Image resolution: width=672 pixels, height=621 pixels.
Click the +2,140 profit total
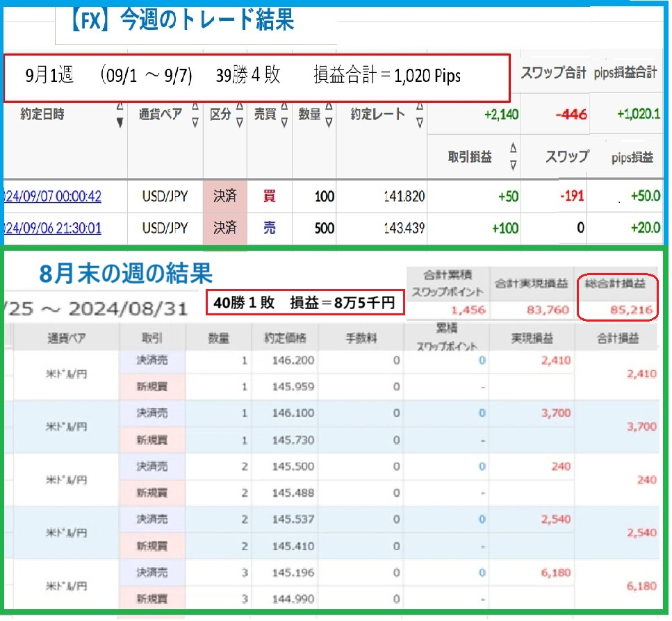pyautogui.click(x=501, y=115)
